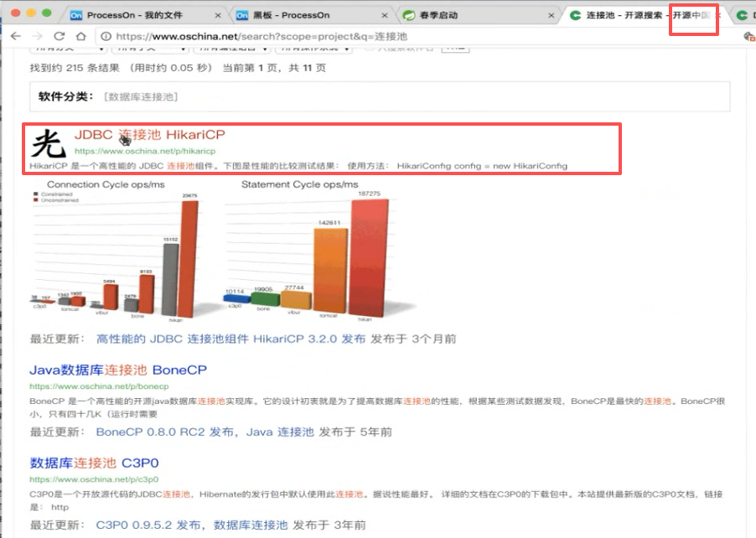Click the green C favicon of 连接池 tab
The height and width of the screenshot is (538, 756).
[575, 15]
